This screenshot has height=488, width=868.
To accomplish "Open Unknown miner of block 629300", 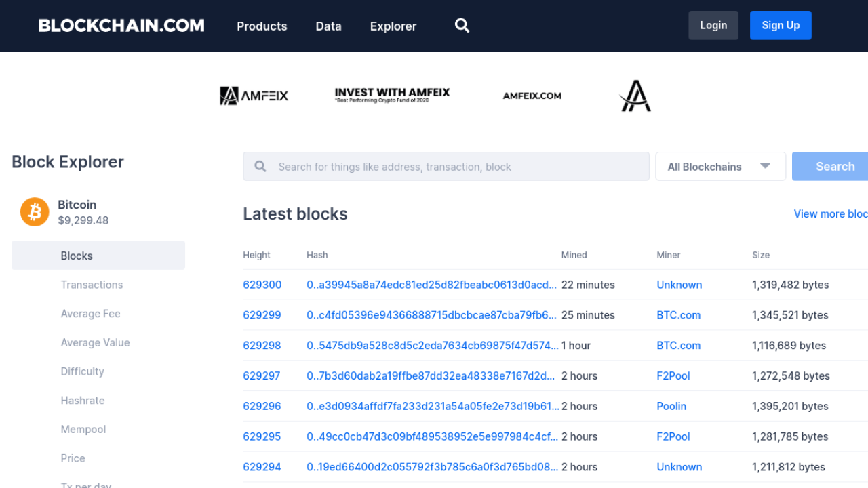I will point(679,285).
